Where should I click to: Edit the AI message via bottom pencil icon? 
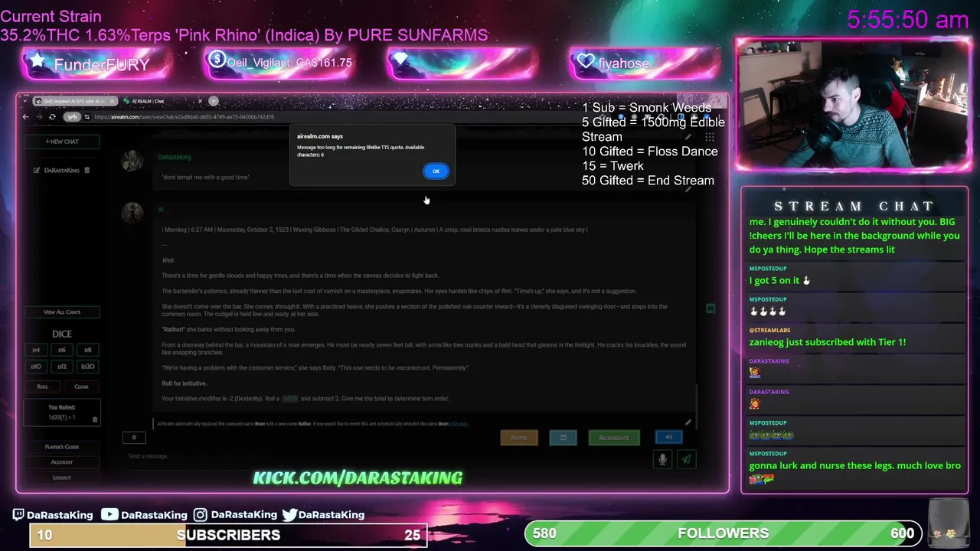[x=688, y=422]
